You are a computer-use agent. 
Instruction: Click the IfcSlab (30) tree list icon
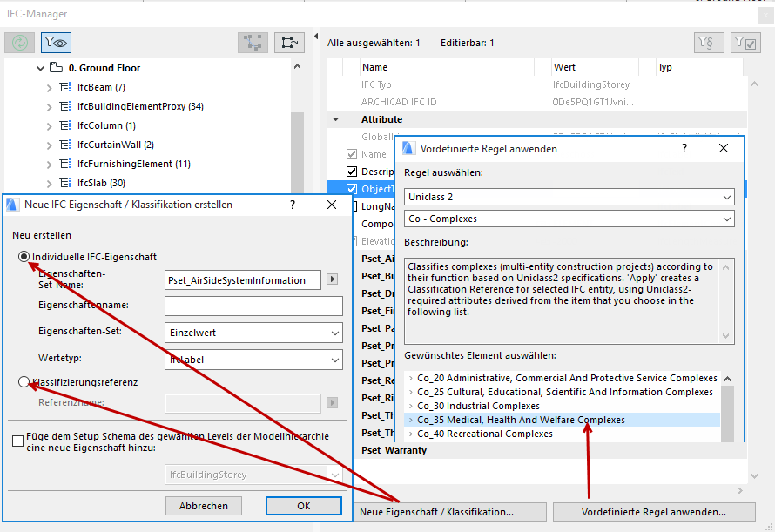pyautogui.click(x=65, y=183)
